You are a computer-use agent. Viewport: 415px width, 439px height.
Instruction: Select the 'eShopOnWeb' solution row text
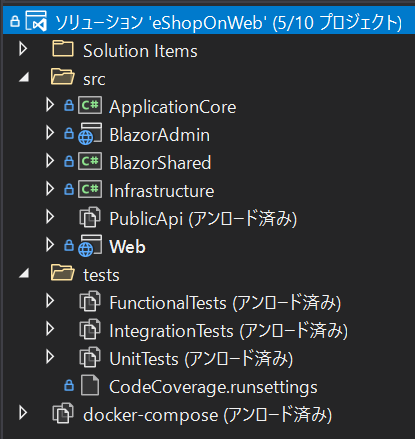[x=229, y=22]
